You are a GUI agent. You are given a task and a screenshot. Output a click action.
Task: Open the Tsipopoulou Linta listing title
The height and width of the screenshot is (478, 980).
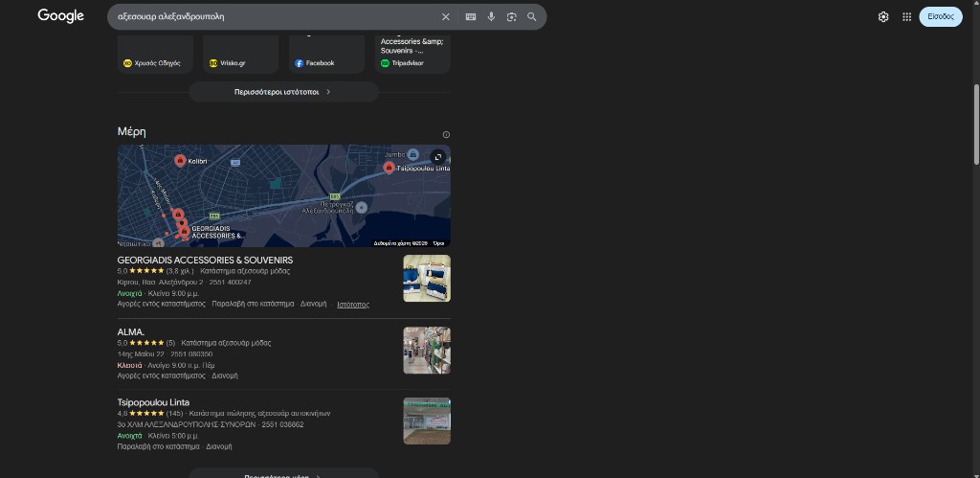coord(153,402)
